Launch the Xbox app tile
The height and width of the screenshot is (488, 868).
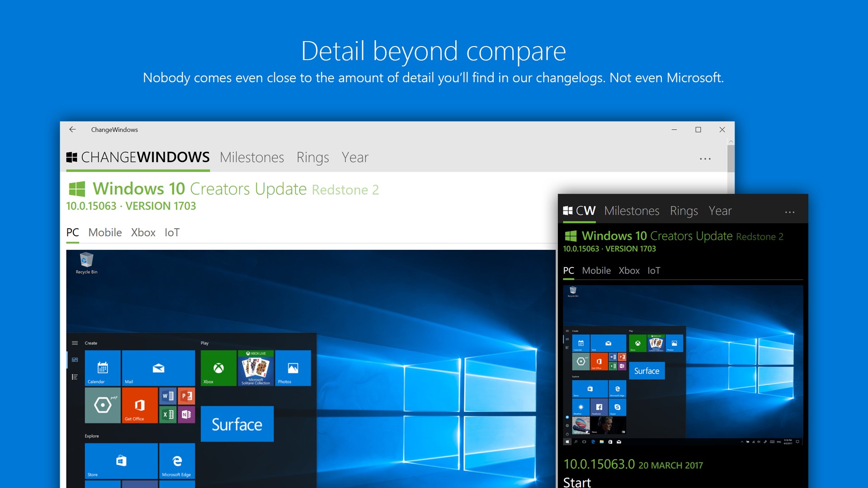click(x=219, y=368)
